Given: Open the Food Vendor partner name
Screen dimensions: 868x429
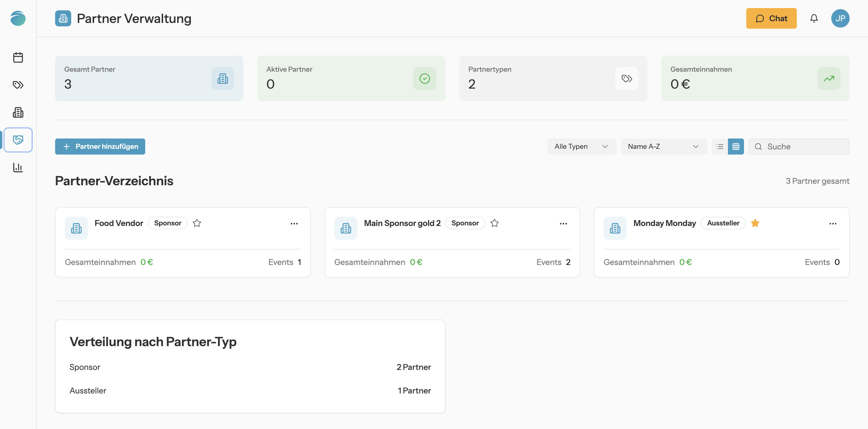Looking at the screenshot, I should click(119, 223).
